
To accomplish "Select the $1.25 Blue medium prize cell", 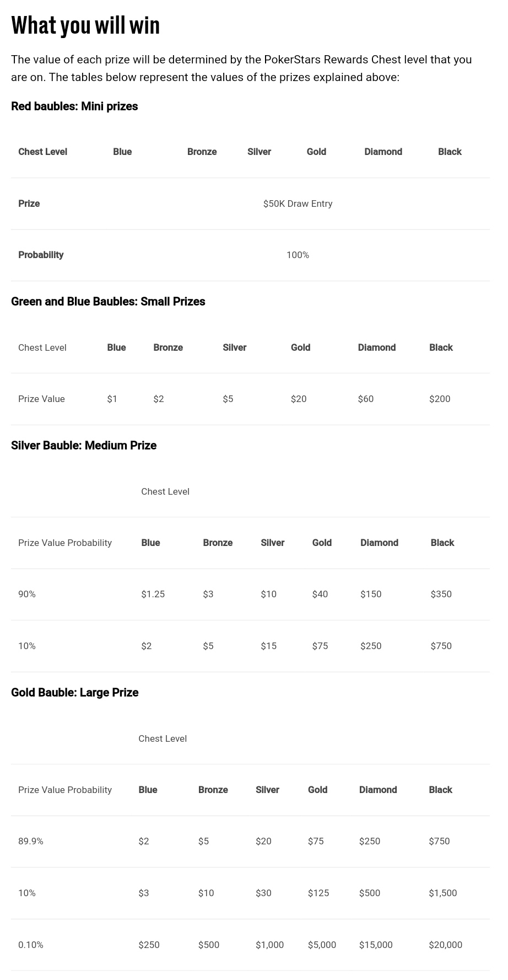I will [153, 594].
